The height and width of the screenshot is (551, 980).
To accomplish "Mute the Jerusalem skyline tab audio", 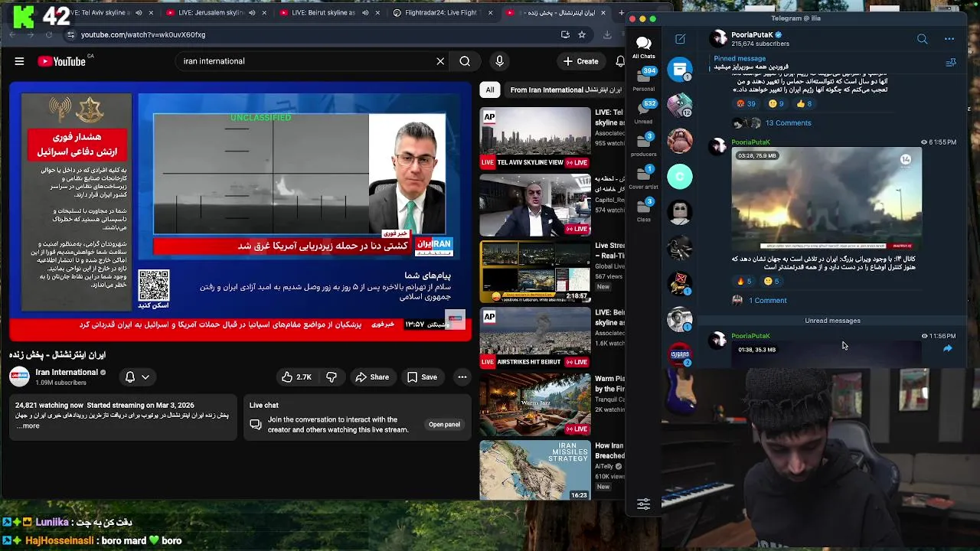I will tap(252, 12).
